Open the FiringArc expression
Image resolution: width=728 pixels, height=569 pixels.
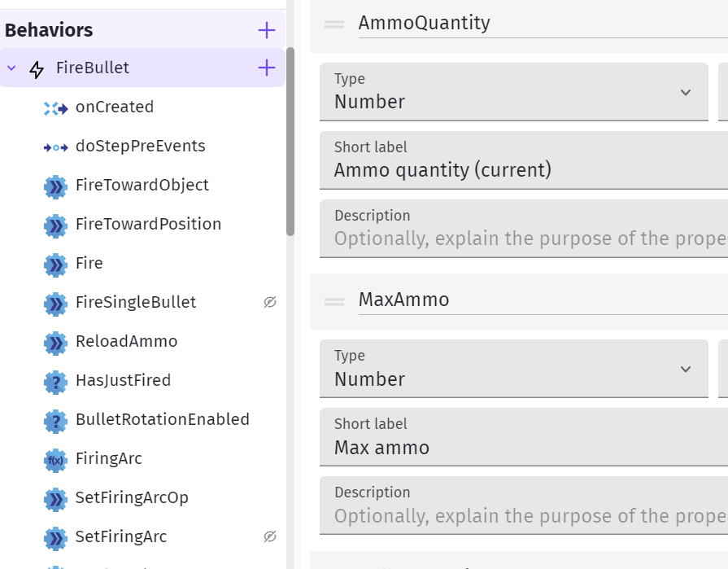click(109, 458)
